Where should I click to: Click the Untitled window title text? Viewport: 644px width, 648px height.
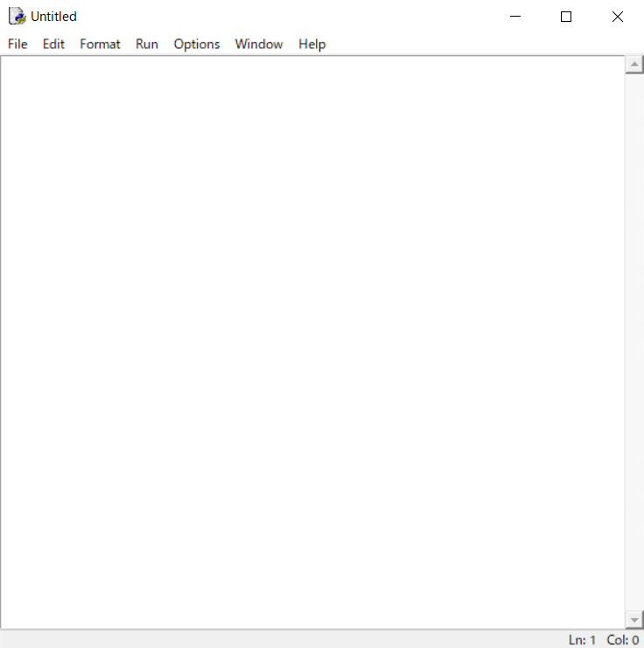coord(54,17)
